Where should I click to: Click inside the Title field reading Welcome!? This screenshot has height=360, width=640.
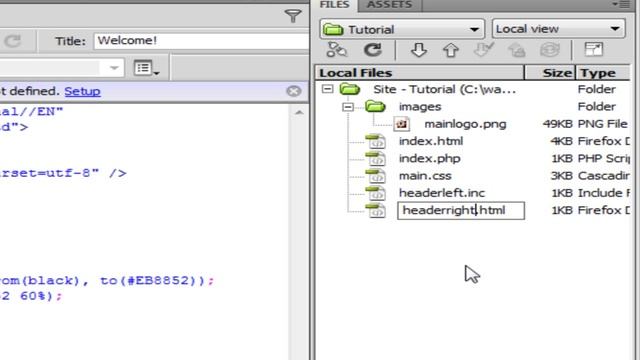[201, 41]
